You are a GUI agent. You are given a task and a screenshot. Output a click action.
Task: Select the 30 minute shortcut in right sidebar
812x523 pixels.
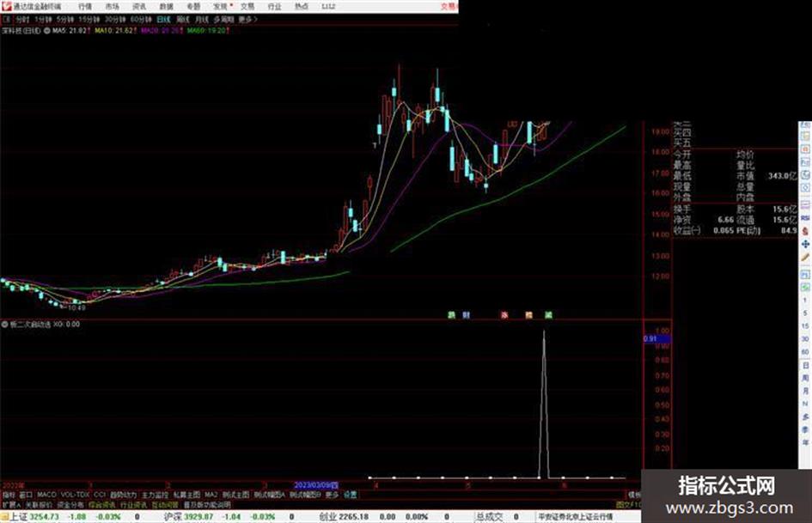805,339
